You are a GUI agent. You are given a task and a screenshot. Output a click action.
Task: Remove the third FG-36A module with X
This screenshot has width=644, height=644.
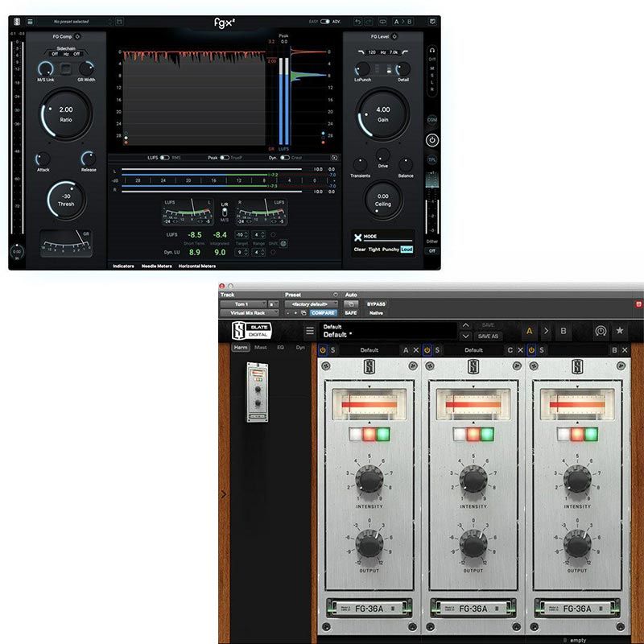(x=625, y=350)
